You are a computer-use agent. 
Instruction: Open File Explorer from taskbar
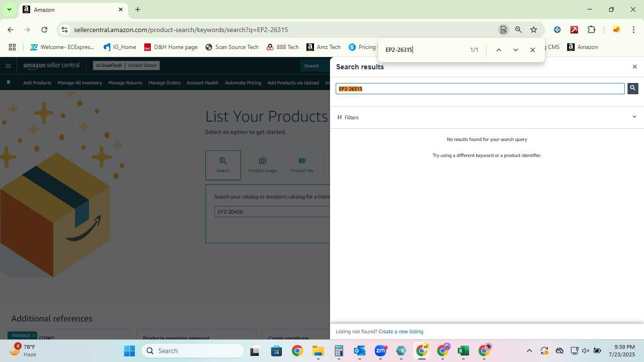318,351
